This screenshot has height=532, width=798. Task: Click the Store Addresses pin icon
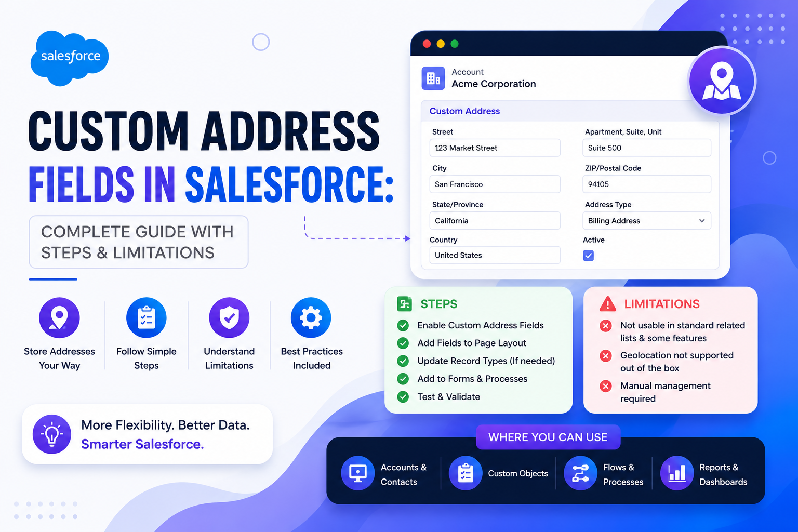(59, 317)
